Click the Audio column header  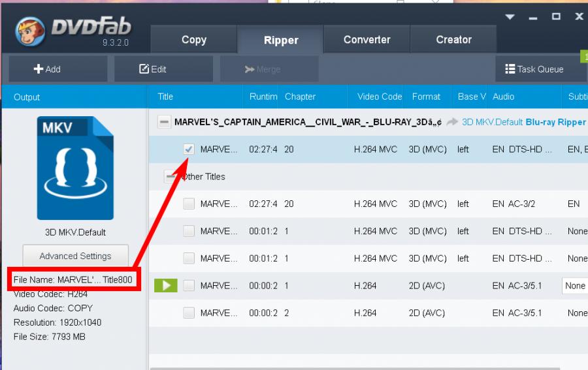coord(525,97)
